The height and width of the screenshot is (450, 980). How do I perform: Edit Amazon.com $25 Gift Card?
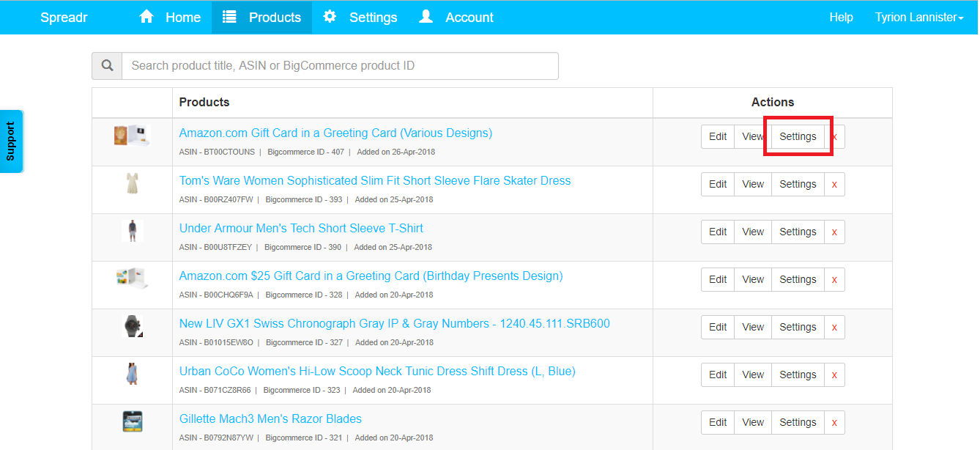(718, 279)
